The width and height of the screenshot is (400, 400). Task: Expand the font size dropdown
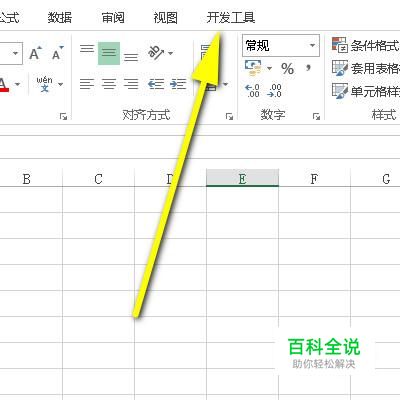coord(15,53)
